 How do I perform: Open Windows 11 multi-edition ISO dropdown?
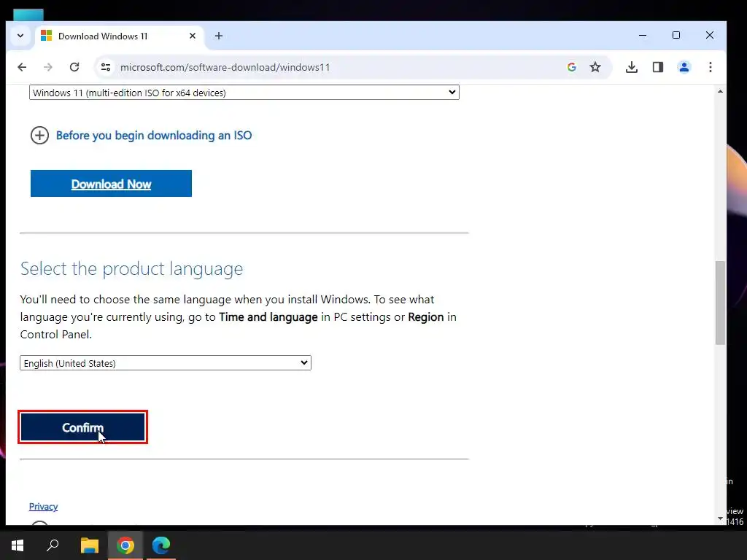(x=244, y=93)
